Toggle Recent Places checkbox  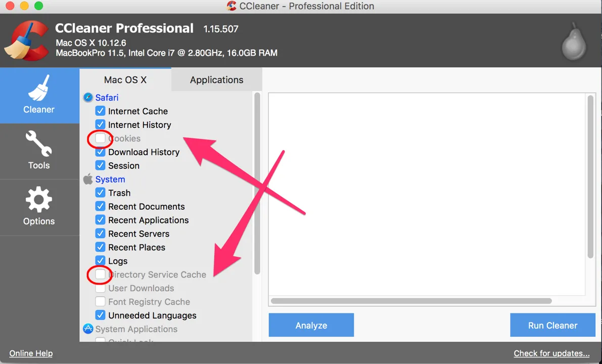point(100,247)
